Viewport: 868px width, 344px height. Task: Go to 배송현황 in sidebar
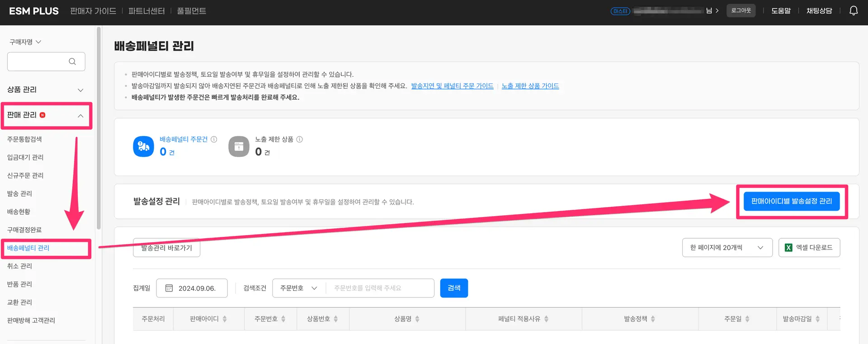(19, 212)
